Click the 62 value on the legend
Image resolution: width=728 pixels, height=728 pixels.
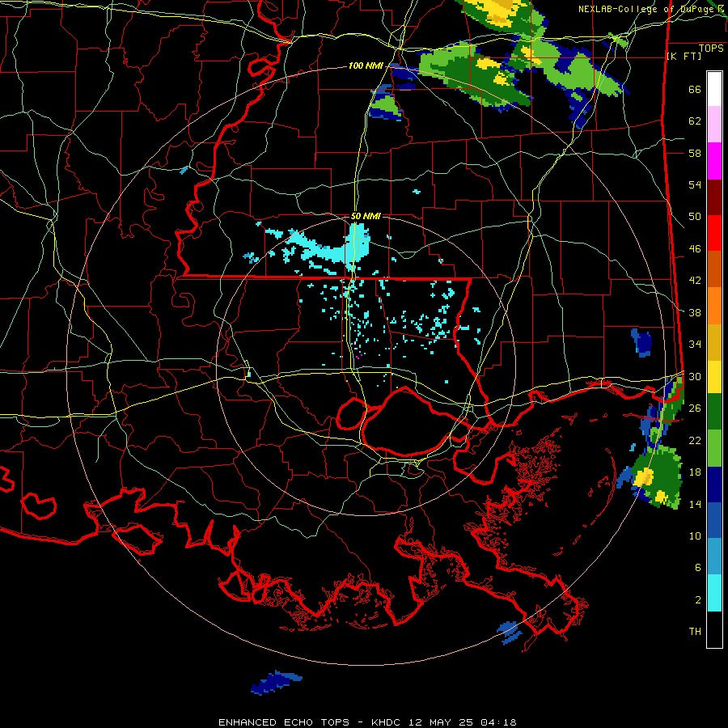695,121
